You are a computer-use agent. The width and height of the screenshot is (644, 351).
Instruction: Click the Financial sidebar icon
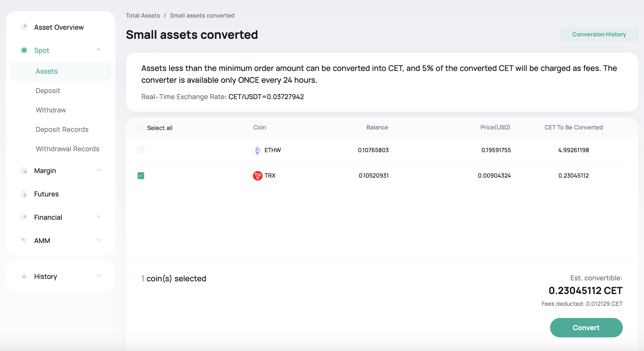[24, 217]
